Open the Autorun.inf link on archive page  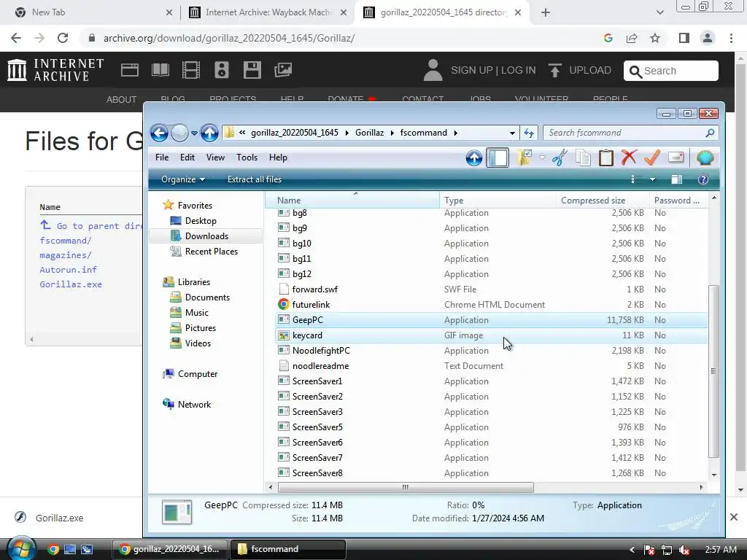coord(68,270)
